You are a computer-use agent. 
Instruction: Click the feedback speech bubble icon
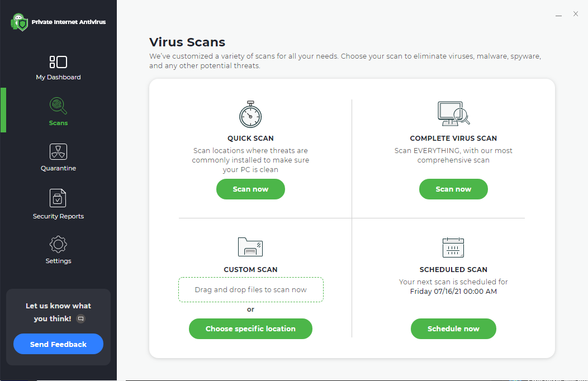[x=80, y=319]
